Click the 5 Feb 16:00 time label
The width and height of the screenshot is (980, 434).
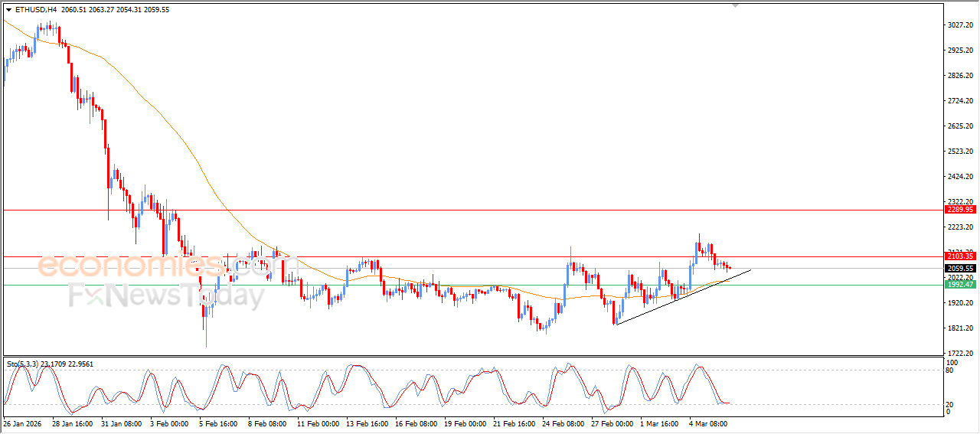219,423
